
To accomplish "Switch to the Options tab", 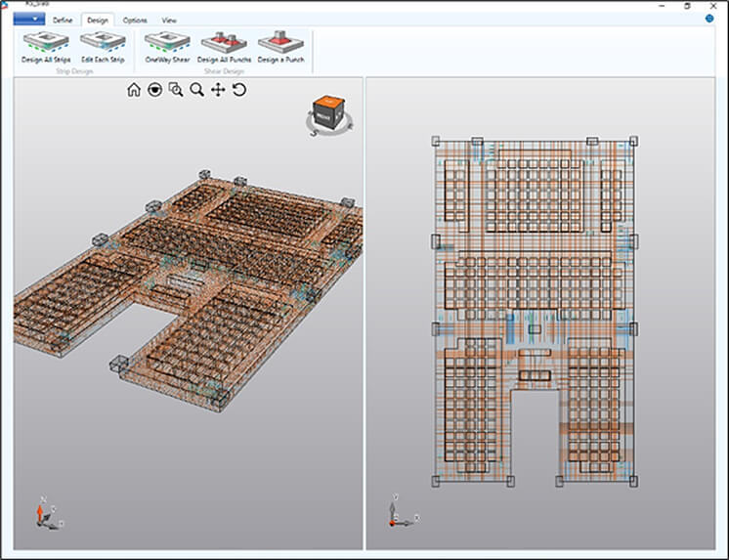I will (135, 20).
